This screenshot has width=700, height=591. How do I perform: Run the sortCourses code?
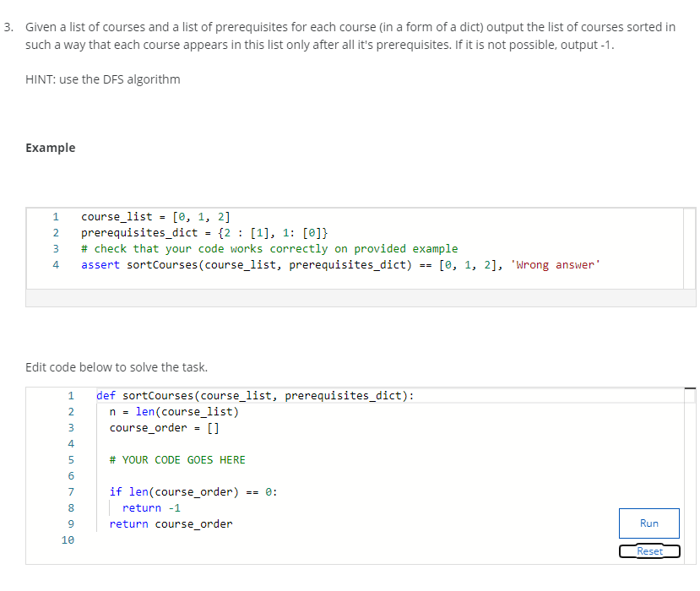[648, 523]
